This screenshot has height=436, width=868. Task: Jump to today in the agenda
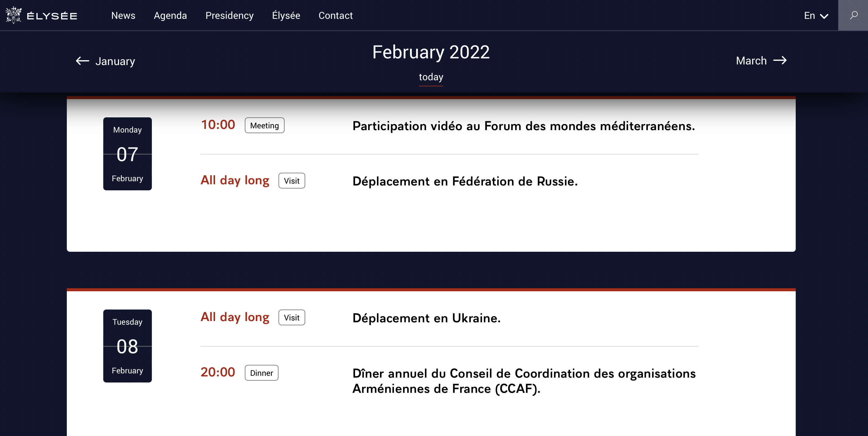point(431,77)
